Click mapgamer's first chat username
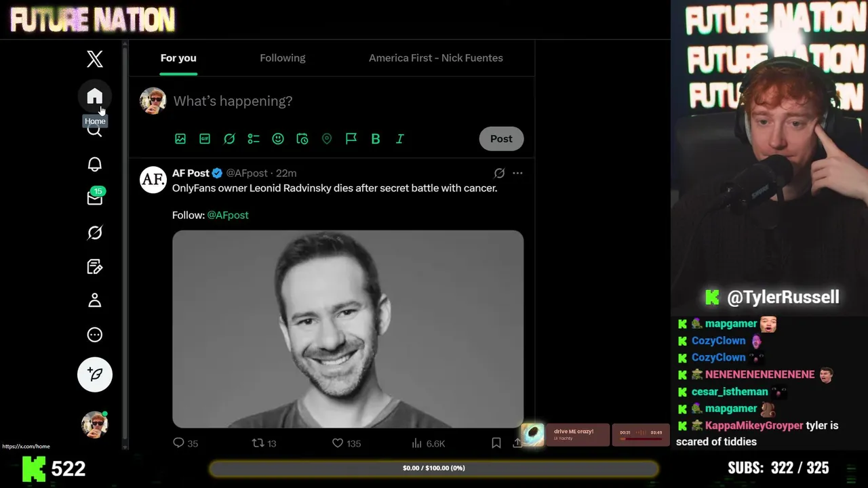The width and height of the screenshot is (868, 488). (731, 324)
